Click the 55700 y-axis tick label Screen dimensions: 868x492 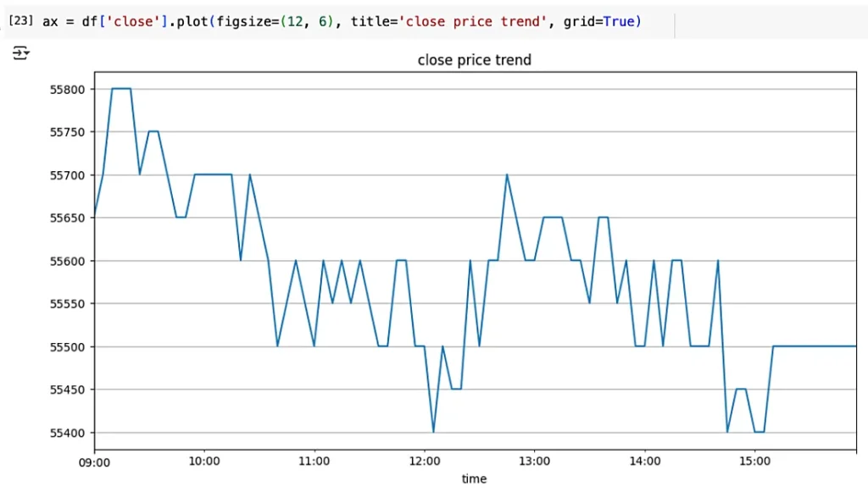tap(68, 175)
